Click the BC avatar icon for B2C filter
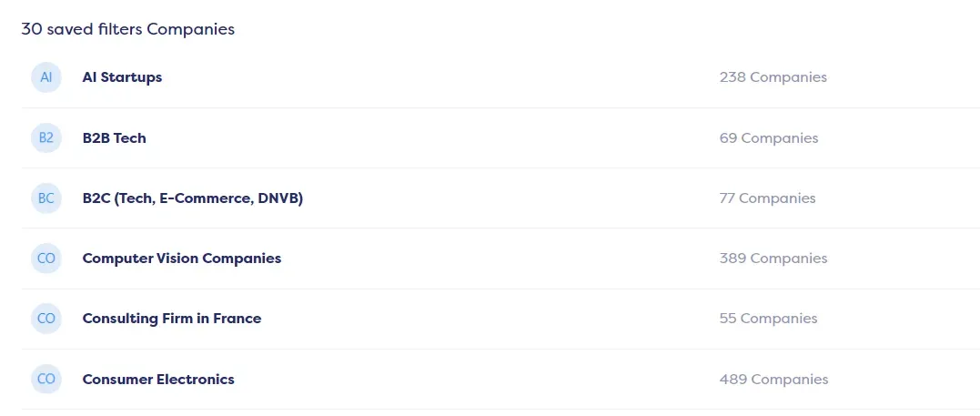The width and height of the screenshot is (980, 416). click(x=45, y=198)
